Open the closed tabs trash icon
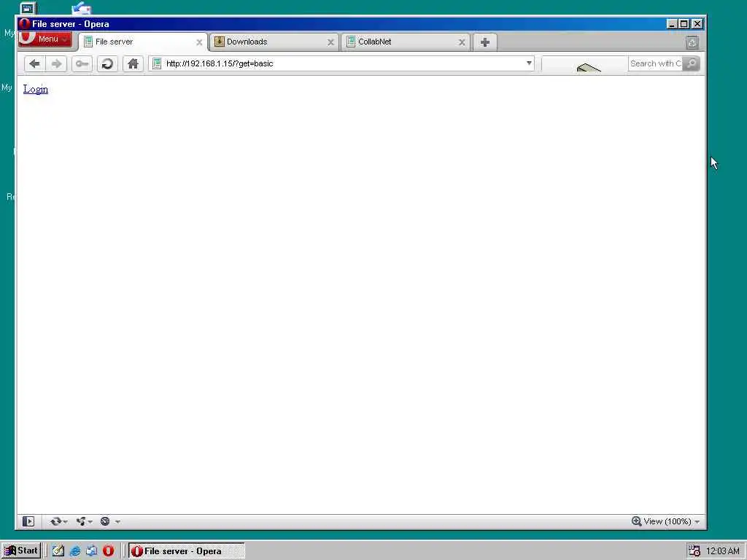 point(692,42)
